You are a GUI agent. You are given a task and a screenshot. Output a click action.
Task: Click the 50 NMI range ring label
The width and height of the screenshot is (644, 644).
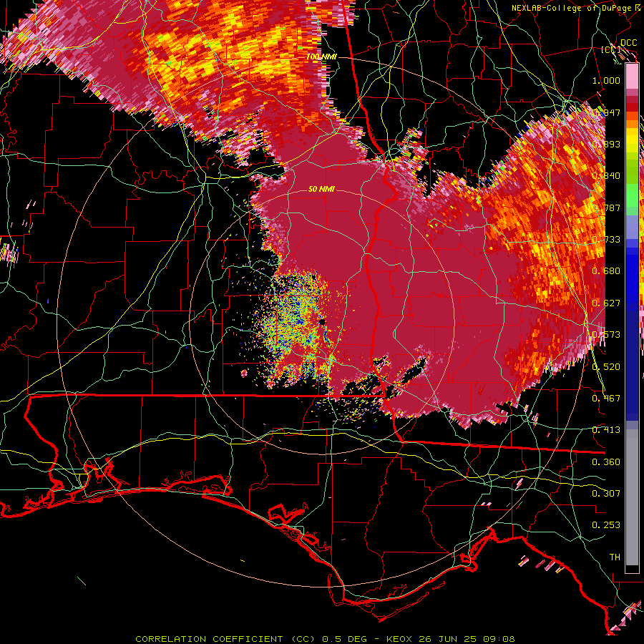[321, 189]
